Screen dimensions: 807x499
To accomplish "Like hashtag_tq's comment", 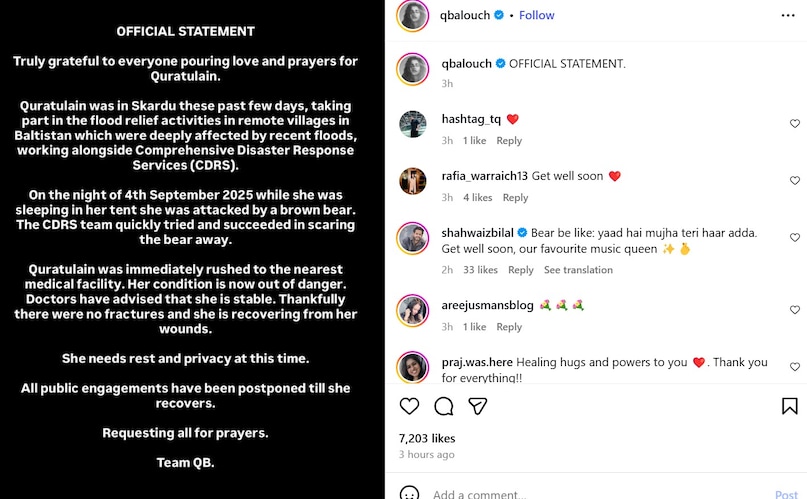I will click(x=794, y=124).
